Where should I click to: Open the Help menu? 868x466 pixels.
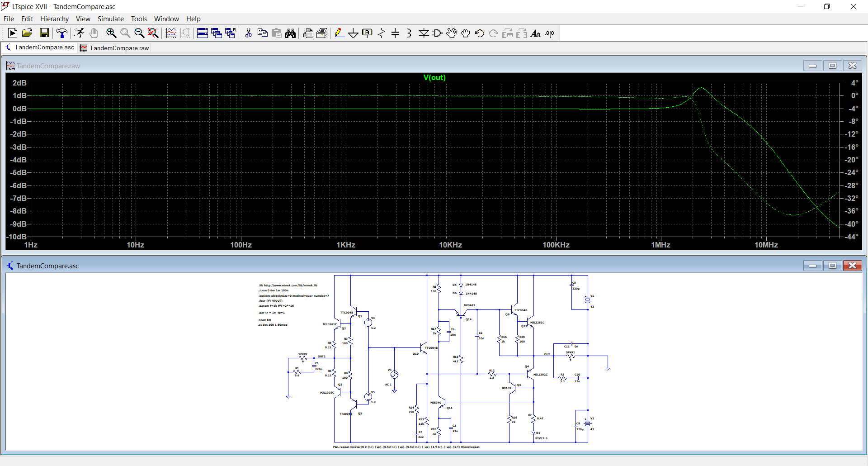point(193,19)
